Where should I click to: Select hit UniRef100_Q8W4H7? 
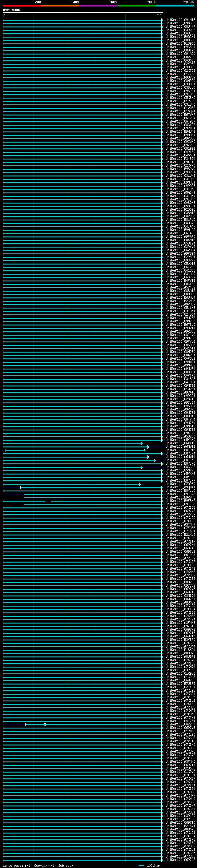click(x=180, y=26)
